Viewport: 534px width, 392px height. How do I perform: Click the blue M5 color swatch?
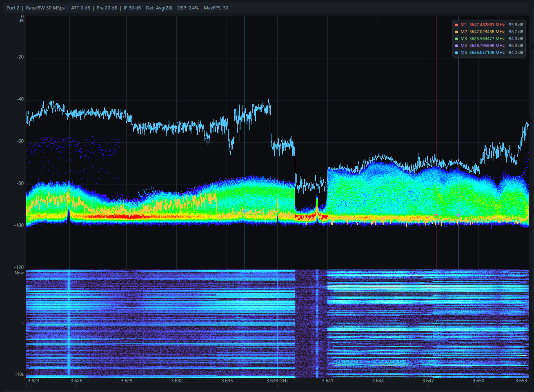click(456, 53)
